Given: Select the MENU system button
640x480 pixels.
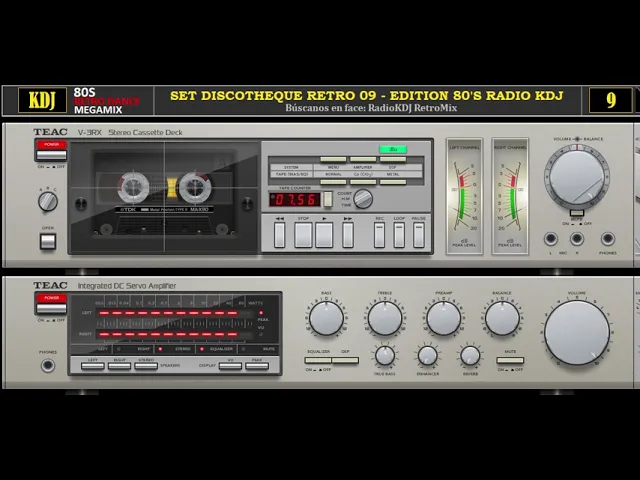Looking at the screenshot, I should pos(333,159).
